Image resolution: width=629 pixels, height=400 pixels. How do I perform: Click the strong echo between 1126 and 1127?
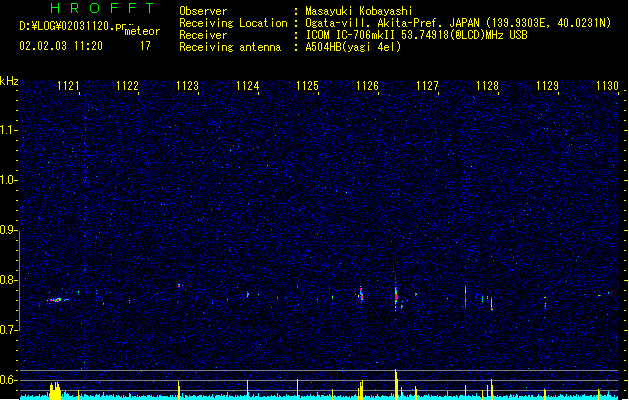[396, 296]
